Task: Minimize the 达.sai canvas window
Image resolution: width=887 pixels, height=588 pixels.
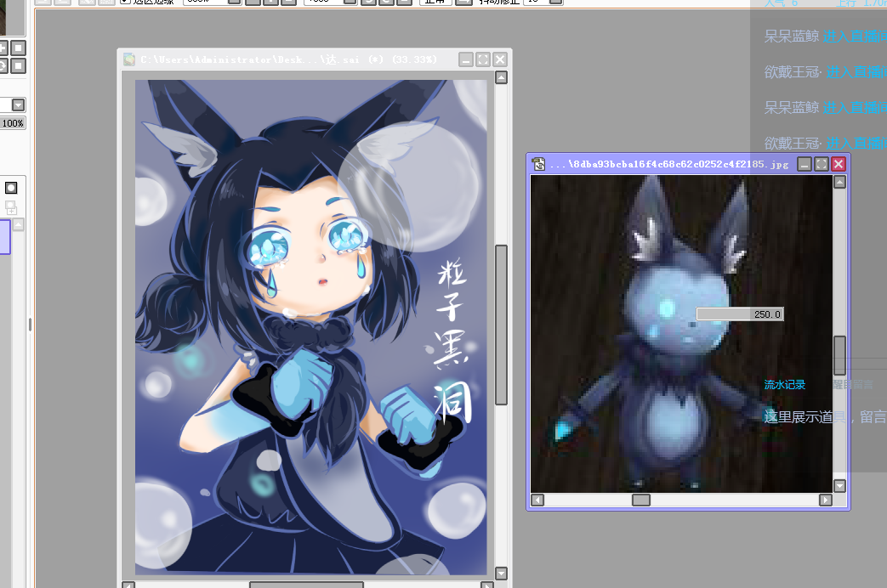Action: [x=465, y=59]
